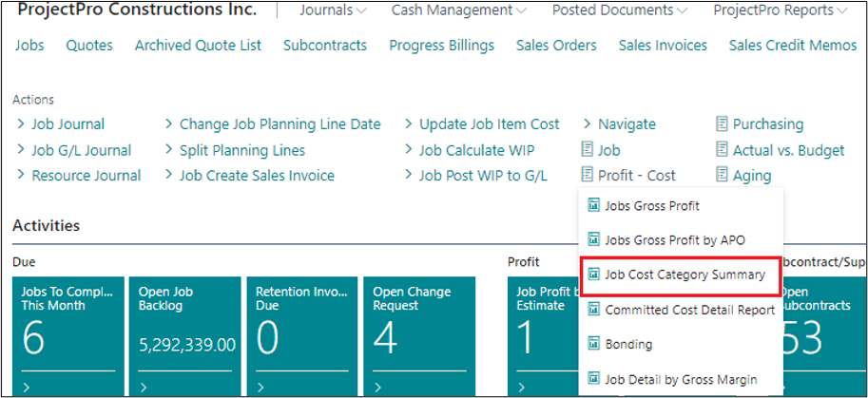Image resolution: width=868 pixels, height=398 pixels.
Task: Go to the Subcontracts link
Action: (x=325, y=46)
